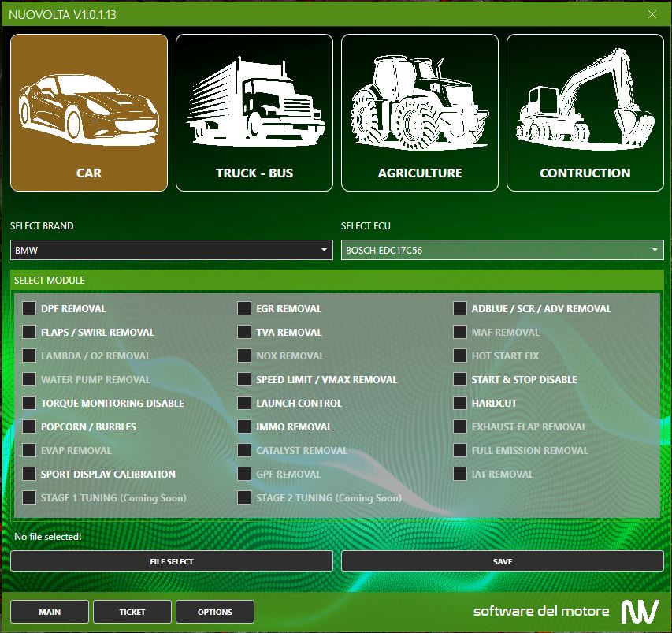Enable EXHAUST FLAP REMOVAL checkbox

click(460, 426)
